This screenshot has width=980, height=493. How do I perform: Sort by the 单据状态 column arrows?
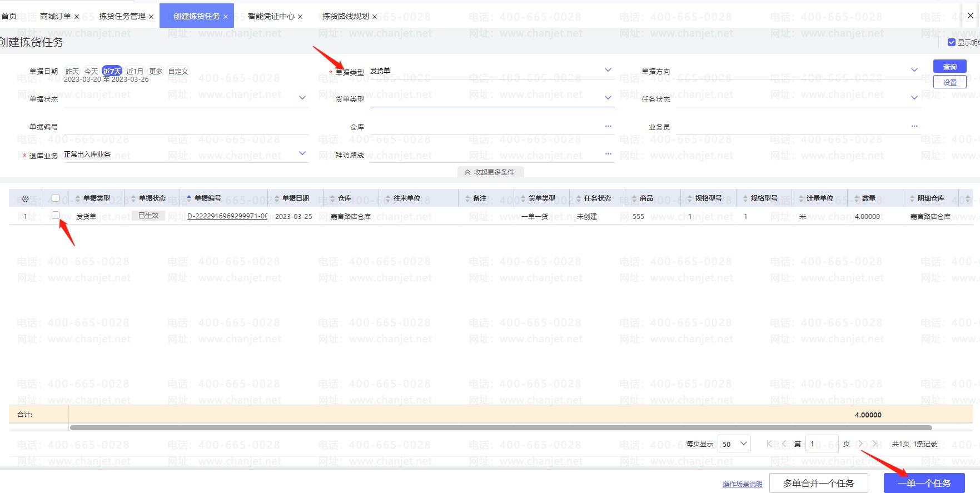(x=133, y=198)
